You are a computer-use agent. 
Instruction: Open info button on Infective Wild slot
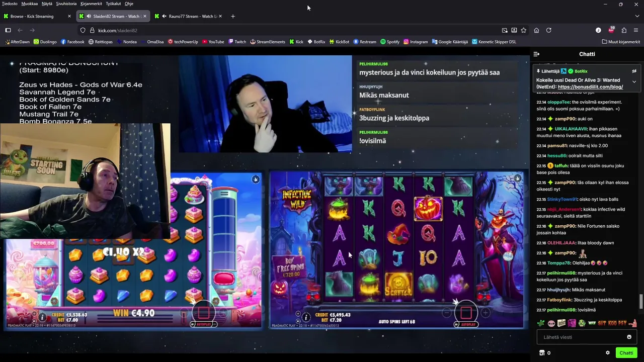coord(305,317)
